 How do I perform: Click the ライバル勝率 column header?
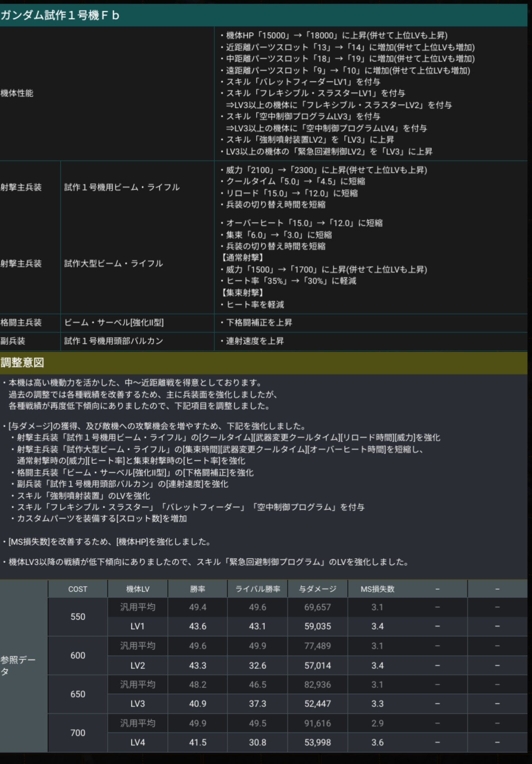click(258, 589)
